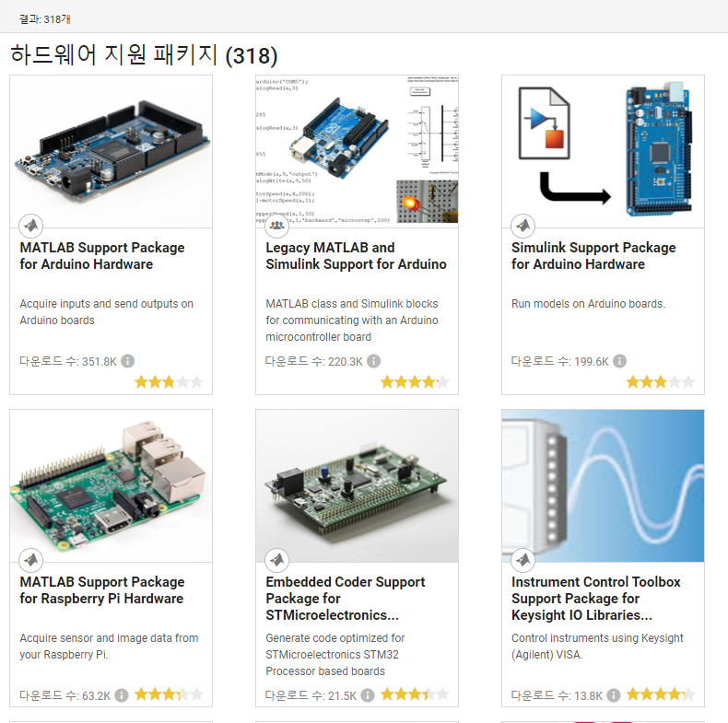This screenshot has width=728, height=723.
Task: Click the Raspberry Pi board thumbnail
Action: click(111, 486)
